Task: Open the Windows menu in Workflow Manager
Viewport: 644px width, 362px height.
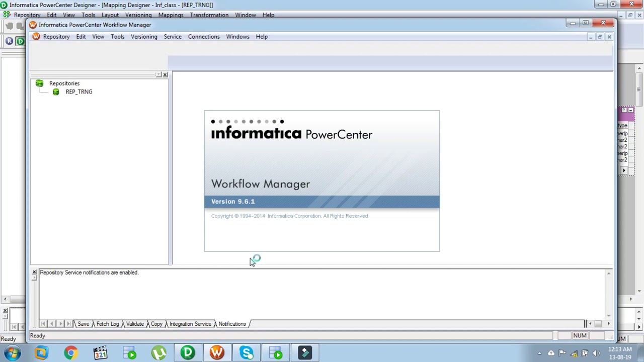Action: point(237,37)
